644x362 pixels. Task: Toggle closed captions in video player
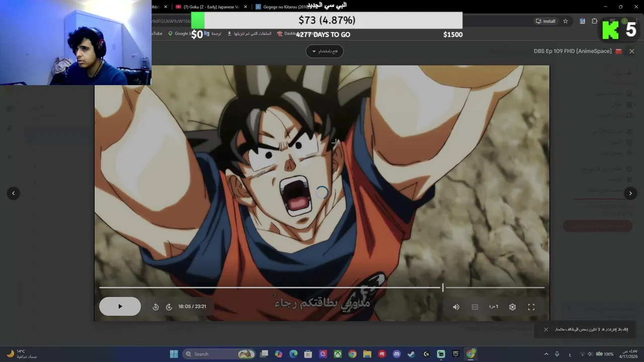click(x=474, y=307)
